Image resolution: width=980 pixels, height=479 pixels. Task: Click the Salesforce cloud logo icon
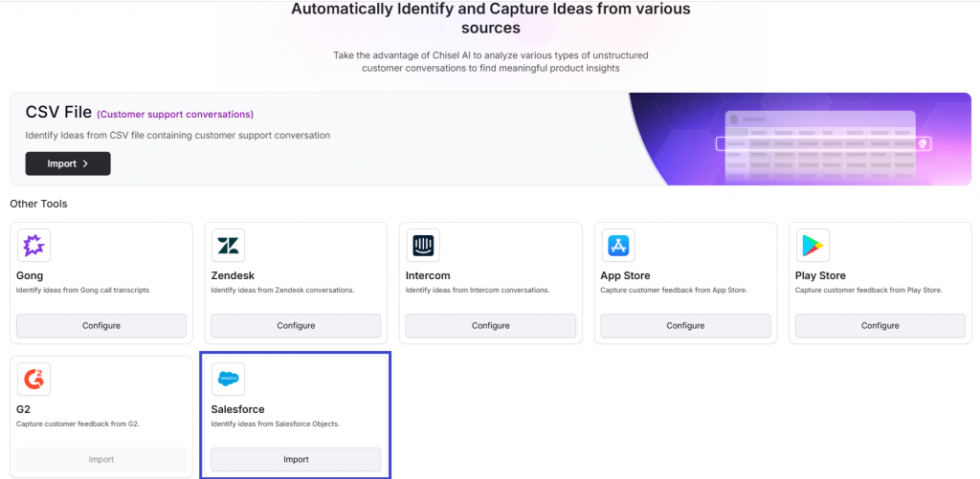click(x=228, y=379)
